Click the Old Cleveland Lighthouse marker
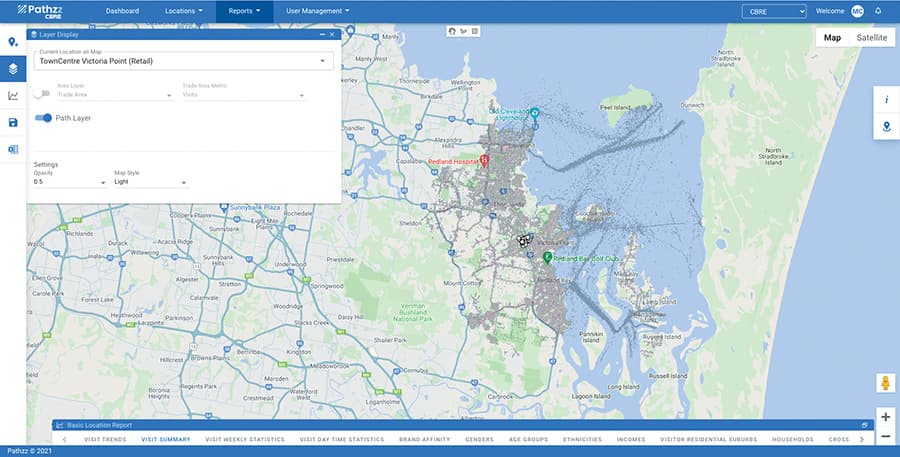 click(x=534, y=113)
